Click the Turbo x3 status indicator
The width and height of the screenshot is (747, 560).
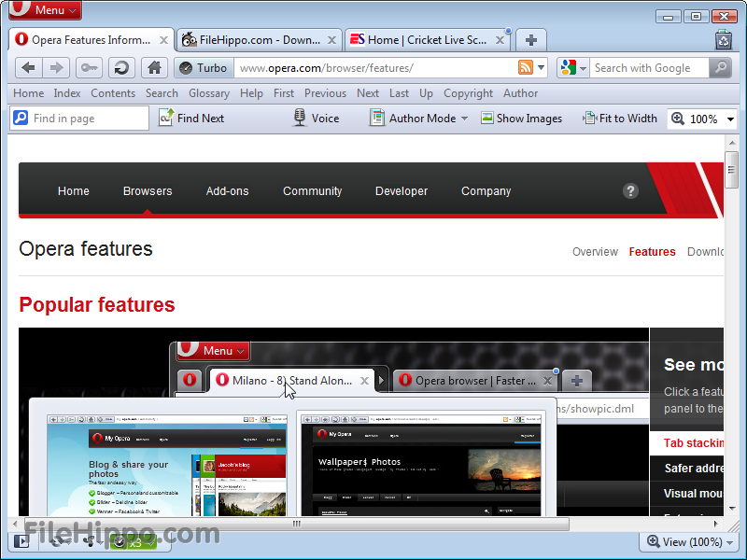point(133,542)
